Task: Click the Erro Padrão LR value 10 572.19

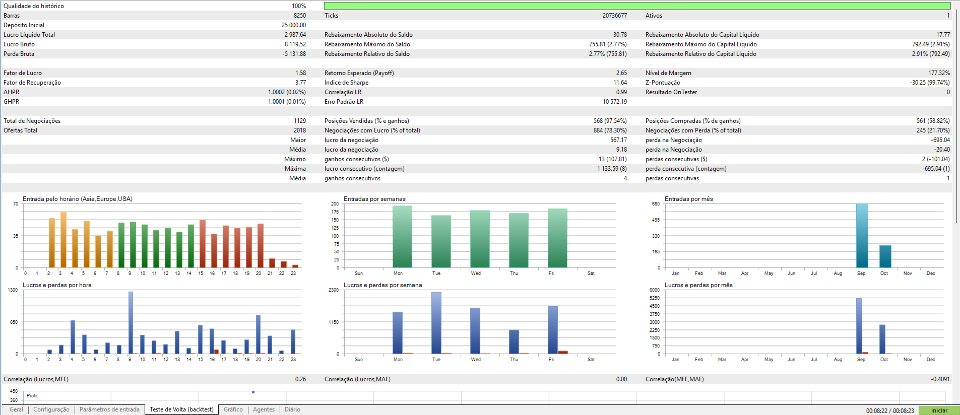Action: (x=615, y=102)
